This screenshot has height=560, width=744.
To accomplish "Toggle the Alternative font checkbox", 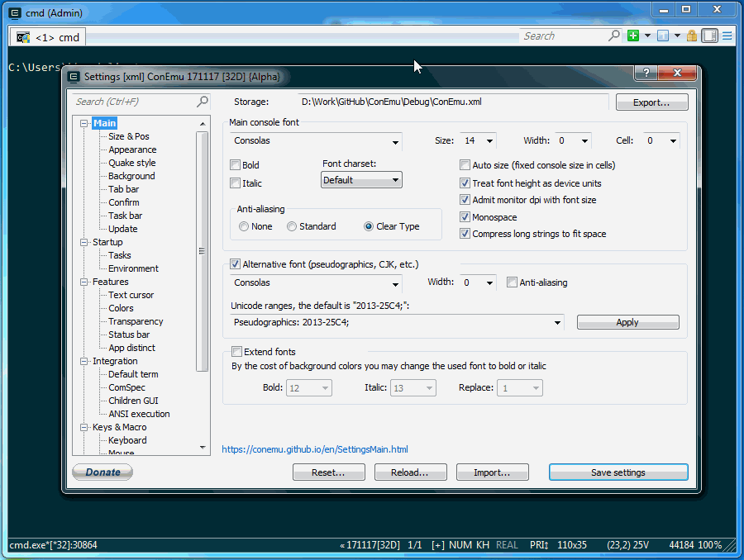I will [x=236, y=264].
